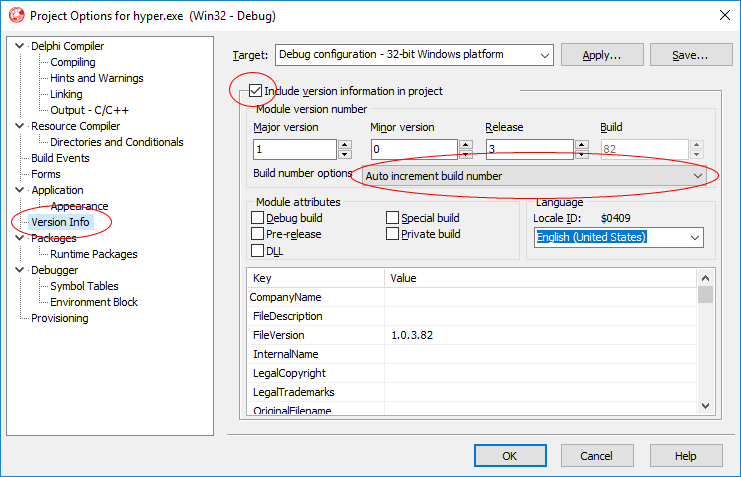Confirm the dialog with OK

[509, 455]
